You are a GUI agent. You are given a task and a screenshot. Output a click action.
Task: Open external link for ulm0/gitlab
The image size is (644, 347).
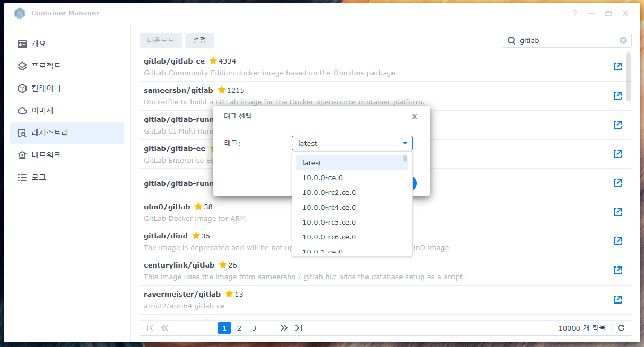point(617,212)
